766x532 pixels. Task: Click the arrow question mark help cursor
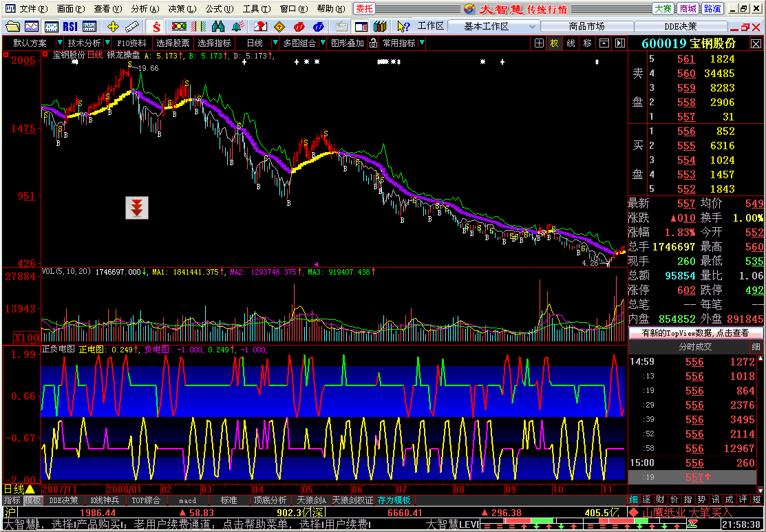click(x=403, y=26)
